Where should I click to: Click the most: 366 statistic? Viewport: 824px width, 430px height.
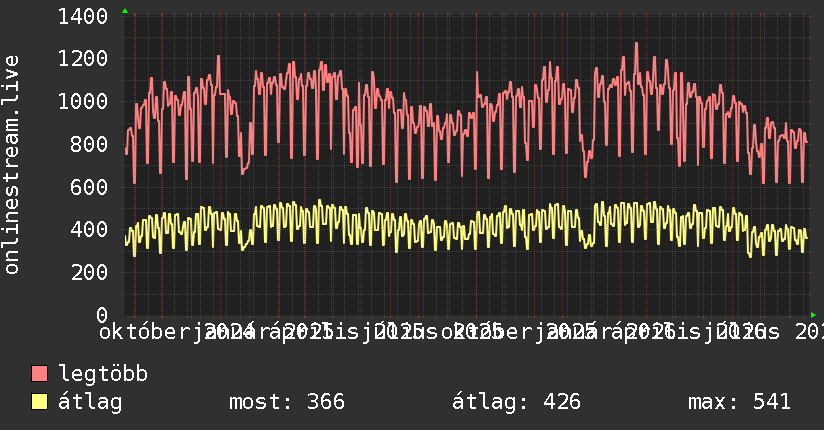(287, 402)
